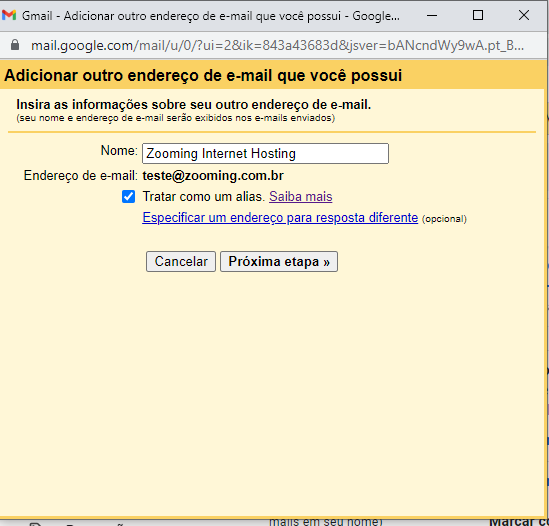Close the add email address window
The image size is (549, 526).
tap(524, 15)
